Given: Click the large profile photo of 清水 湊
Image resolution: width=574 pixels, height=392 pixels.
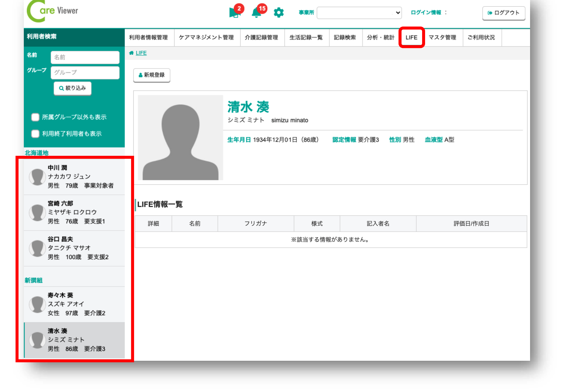Looking at the screenshot, I should coord(181,138).
